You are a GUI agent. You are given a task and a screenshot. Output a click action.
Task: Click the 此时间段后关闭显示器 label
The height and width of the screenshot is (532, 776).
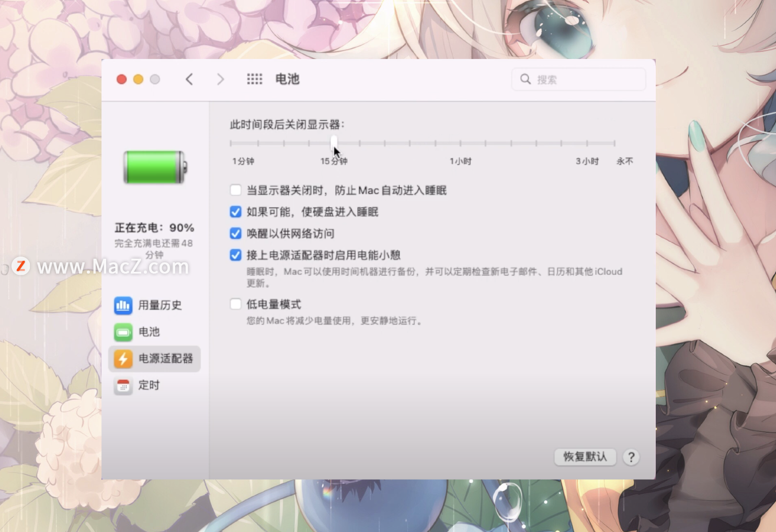point(287,124)
